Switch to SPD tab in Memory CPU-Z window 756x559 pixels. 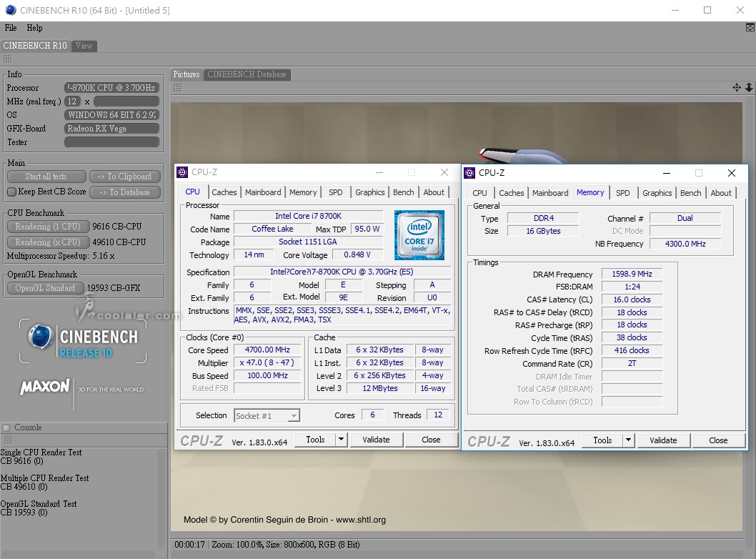(x=623, y=193)
